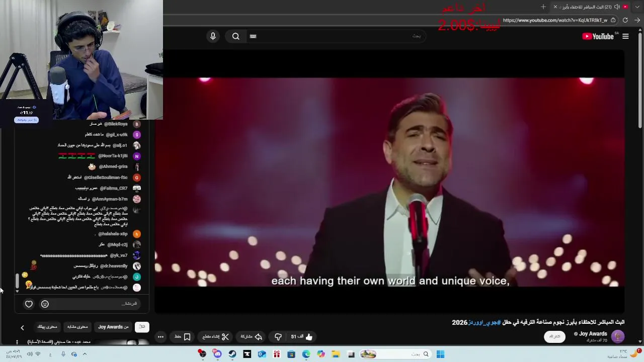This screenshot has height=362, width=644.
Task: Show more chips with the arrow
Action: coord(22,328)
